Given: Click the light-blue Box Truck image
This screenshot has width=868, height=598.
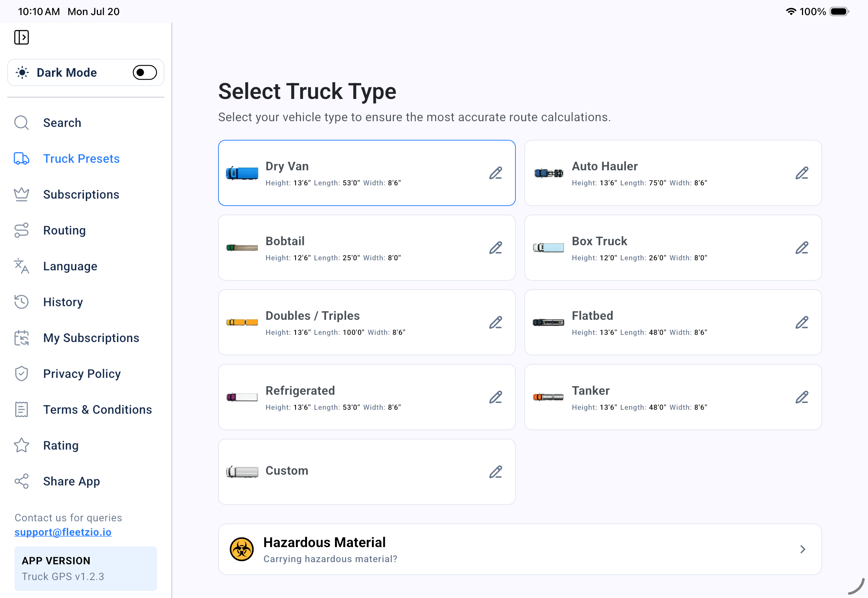Looking at the screenshot, I should coord(548,248).
